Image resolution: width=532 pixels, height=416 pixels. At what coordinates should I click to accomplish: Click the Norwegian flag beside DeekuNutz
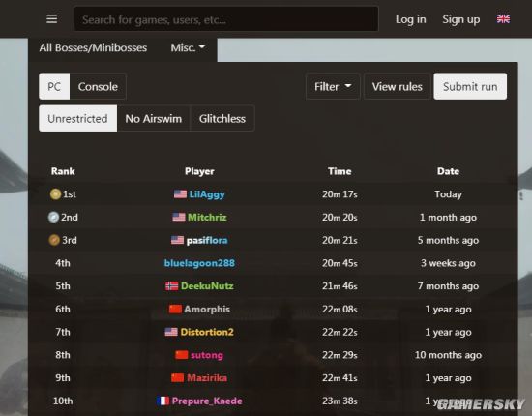pos(171,286)
